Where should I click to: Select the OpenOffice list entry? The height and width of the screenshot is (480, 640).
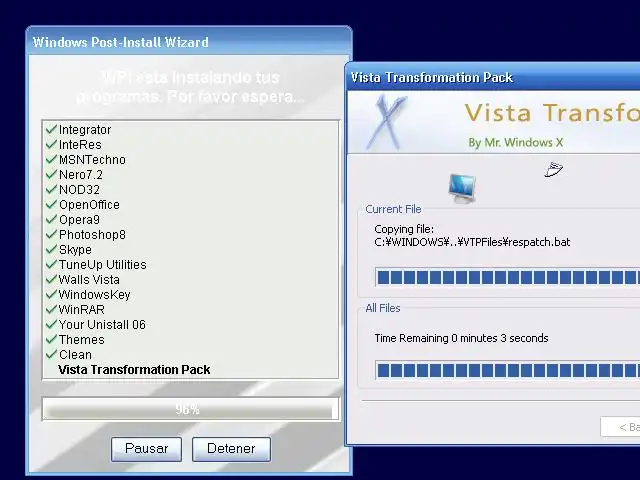[89, 204]
